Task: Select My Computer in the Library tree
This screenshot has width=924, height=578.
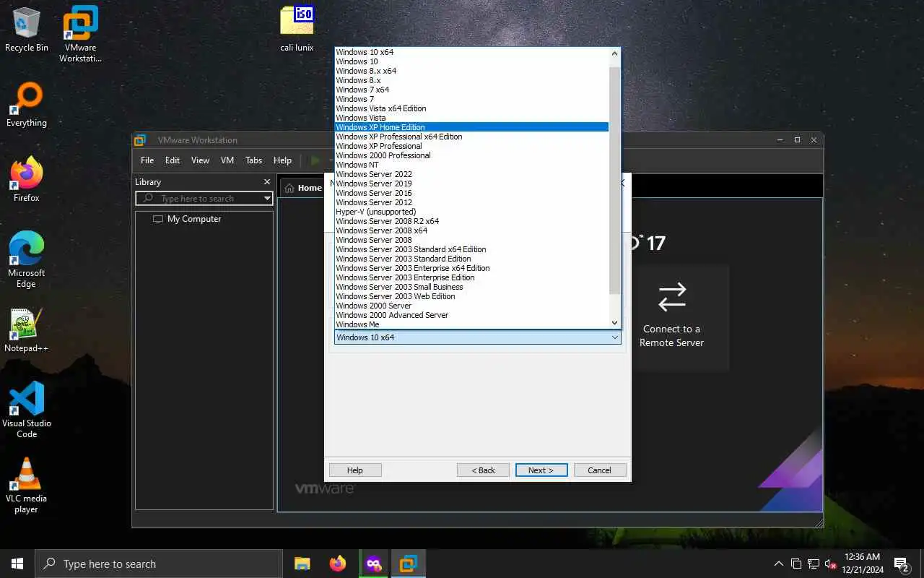Action: click(x=187, y=219)
